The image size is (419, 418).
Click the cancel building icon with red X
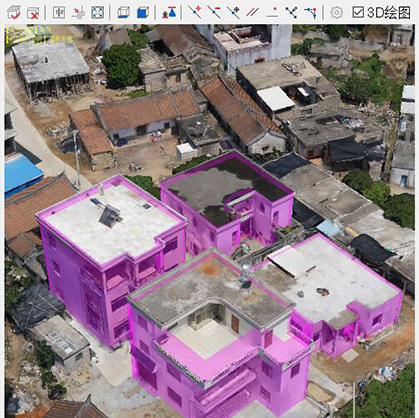coord(33,13)
